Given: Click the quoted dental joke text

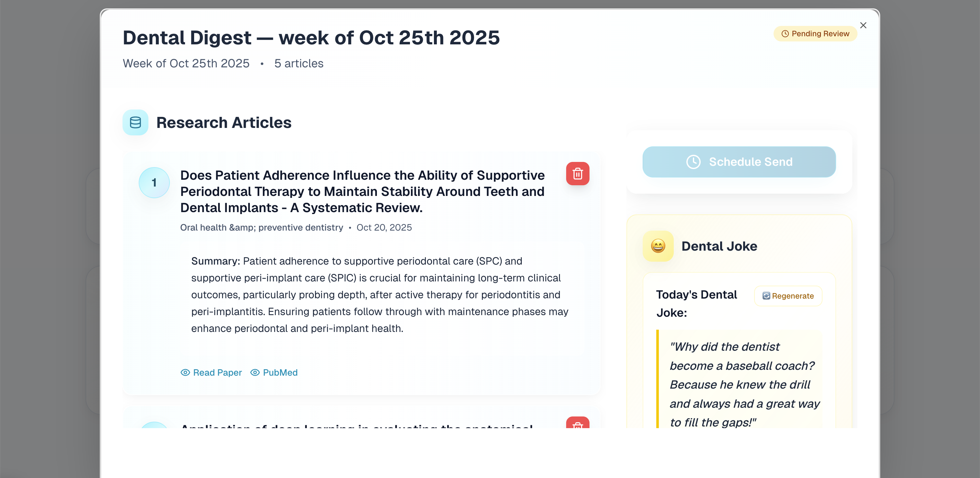Looking at the screenshot, I should point(744,384).
